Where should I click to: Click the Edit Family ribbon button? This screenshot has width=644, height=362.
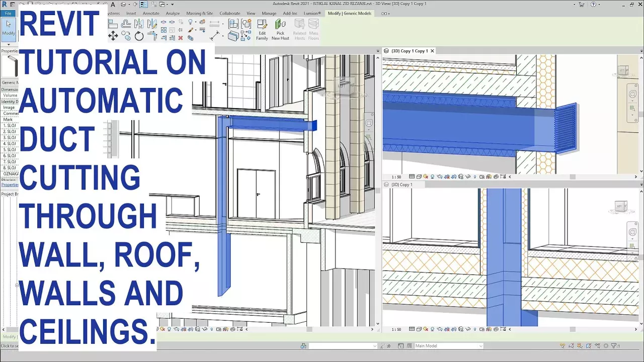[x=262, y=30]
